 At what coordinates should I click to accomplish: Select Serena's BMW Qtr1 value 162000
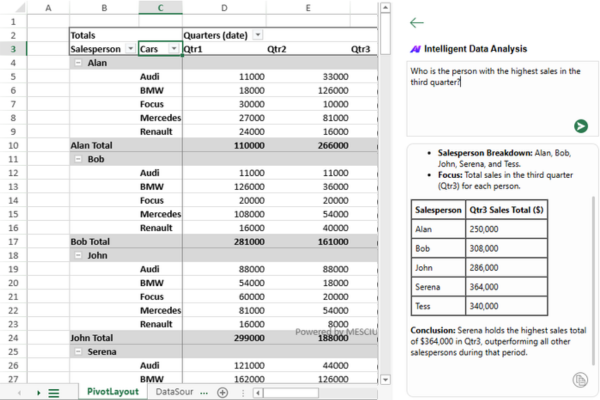pyautogui.click(x=224, y=379)
